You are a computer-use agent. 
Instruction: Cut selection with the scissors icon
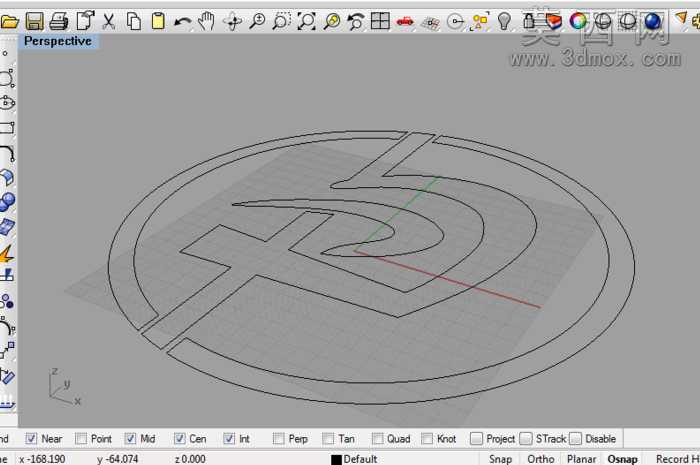coord(108,21)
